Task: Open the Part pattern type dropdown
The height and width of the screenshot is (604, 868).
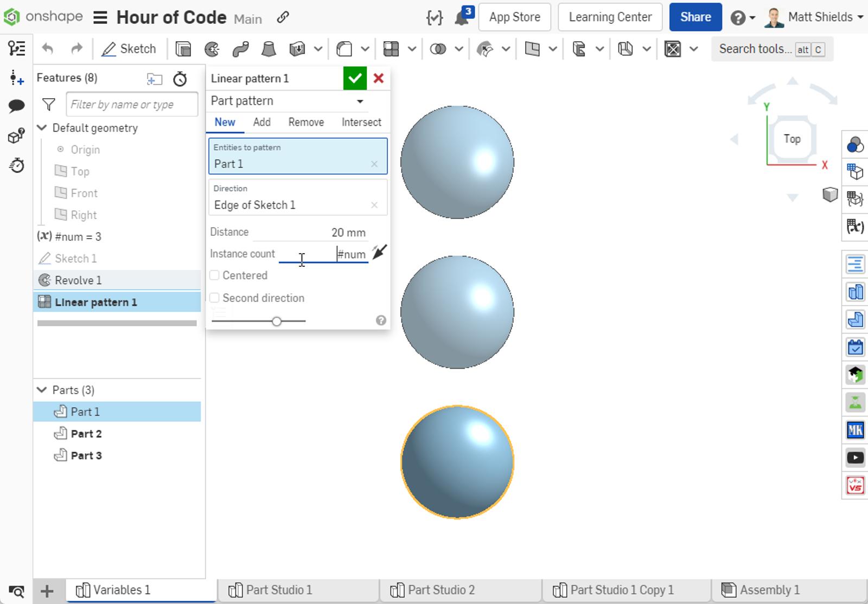Action: click(287, 101)
